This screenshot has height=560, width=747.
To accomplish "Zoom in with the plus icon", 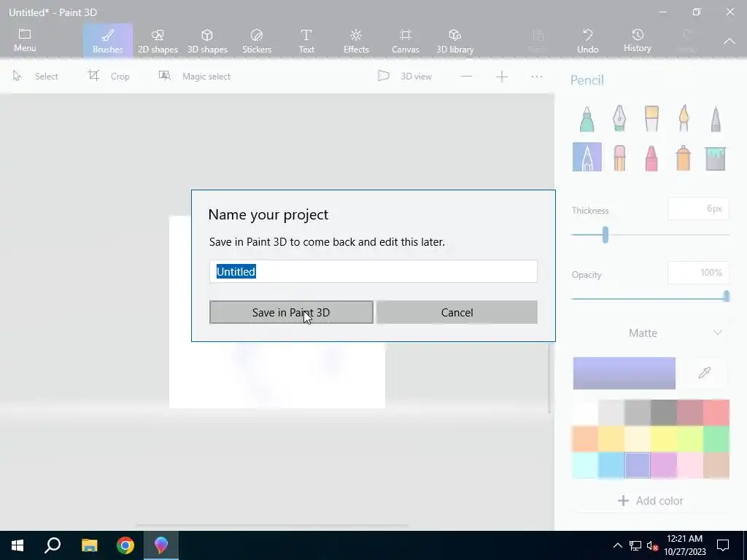I will [x=502, y=77].
